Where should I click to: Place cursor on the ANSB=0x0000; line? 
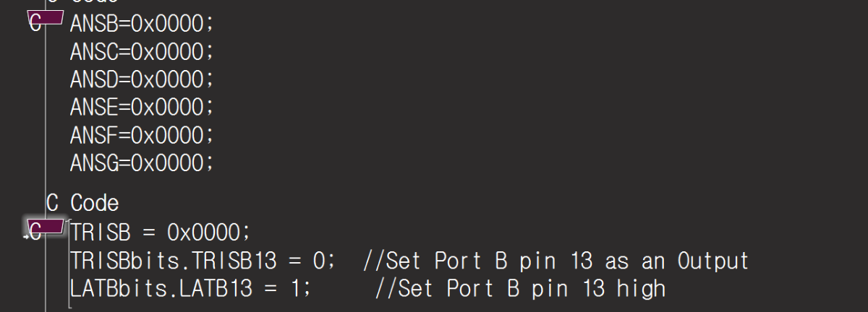(x=142, y=24)
